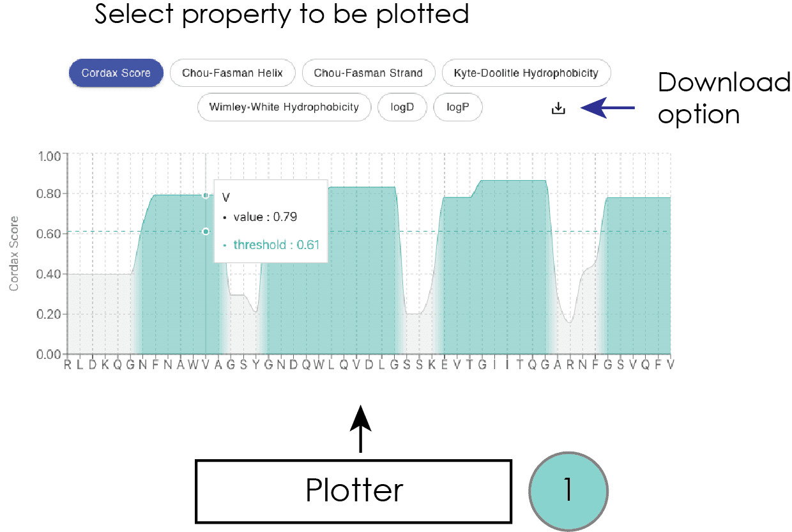The image size is (792, 532).
Task: Click residue K before EVTGI on the axis
Action: [432, 365]
